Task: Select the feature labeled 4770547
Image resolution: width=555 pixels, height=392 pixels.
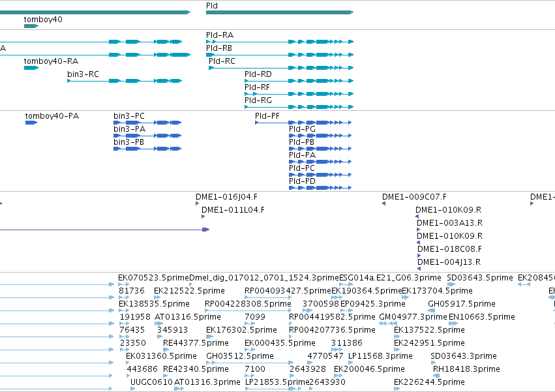Action: (310, 363)
